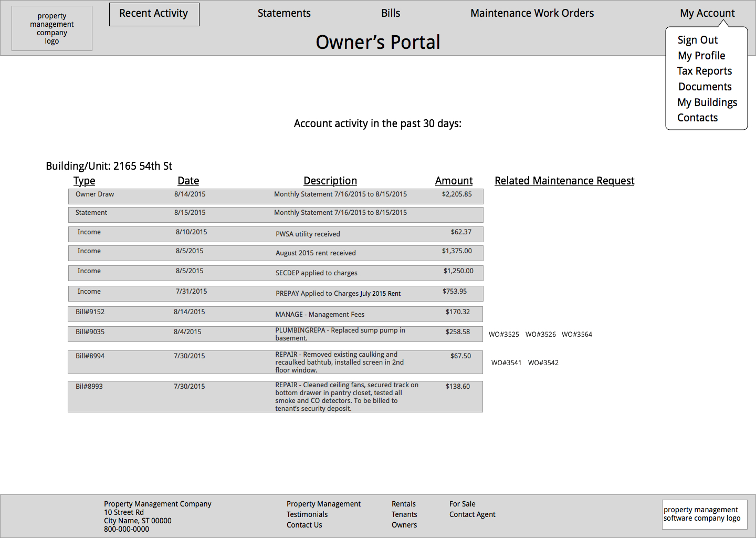756x538 pixels.
Task: Click the property management company logo
Action: [x=52, y=28]
